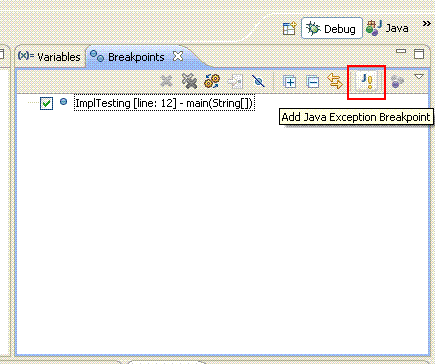Screen dimensions: 435x364
Task: Show breakpoints supported by selected target
Action: pos(212,81)
